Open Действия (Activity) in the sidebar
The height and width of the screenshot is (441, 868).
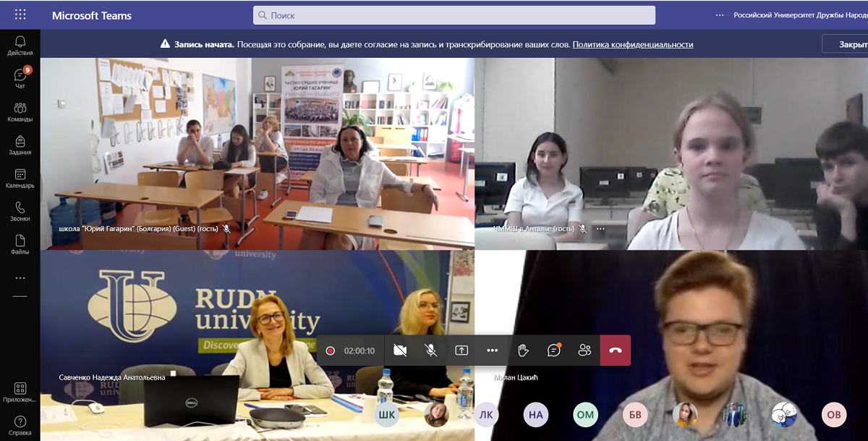tap(20, 46)
